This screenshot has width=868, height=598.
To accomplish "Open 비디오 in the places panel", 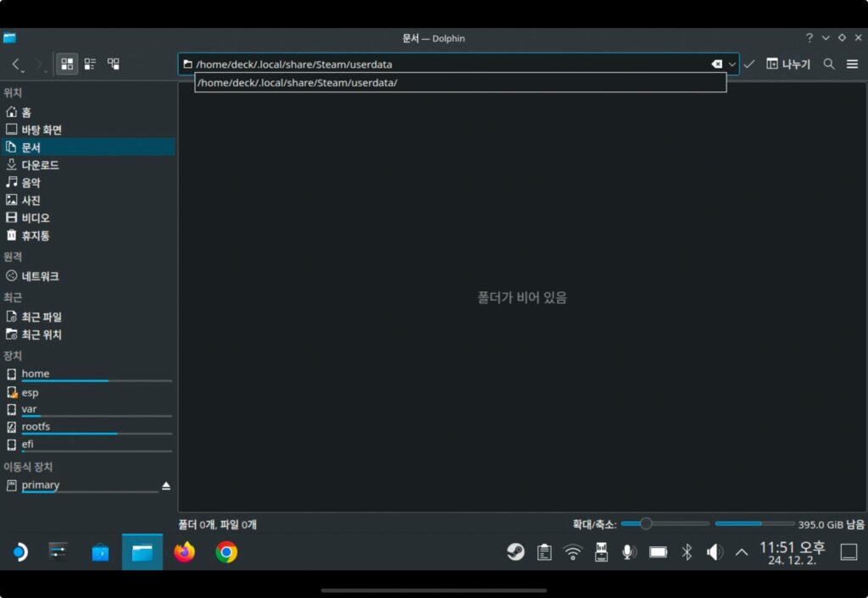I will point(88,218).
